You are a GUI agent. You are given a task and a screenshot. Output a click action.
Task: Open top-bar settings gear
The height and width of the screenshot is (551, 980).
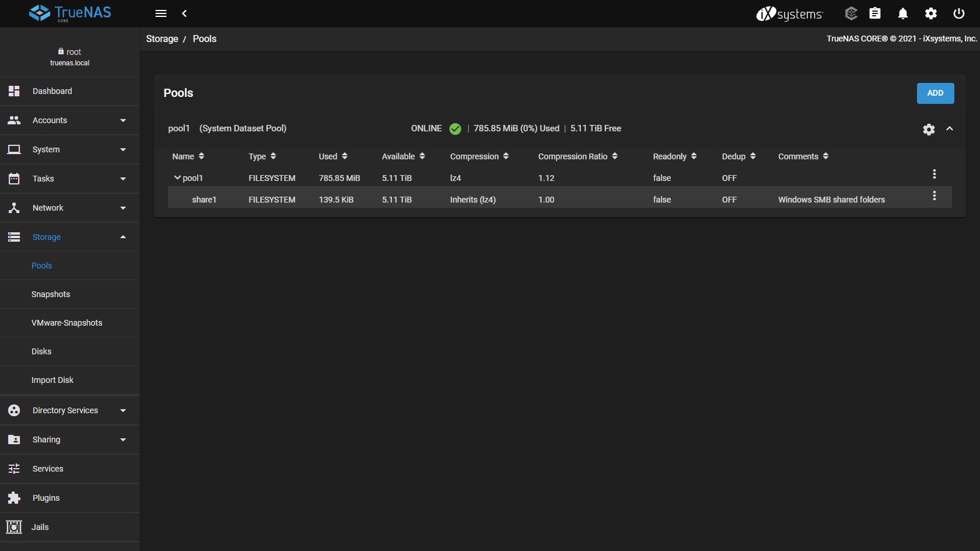pos(931,13)
